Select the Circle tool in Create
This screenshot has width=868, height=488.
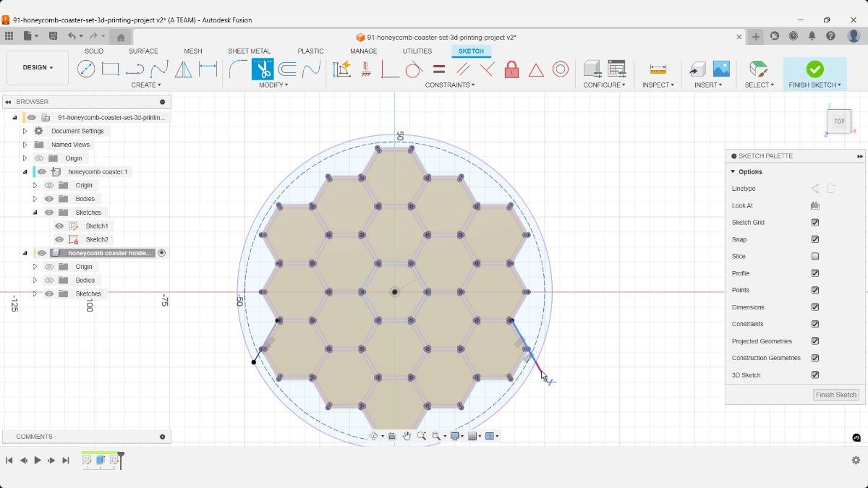[x=87, y=69]
